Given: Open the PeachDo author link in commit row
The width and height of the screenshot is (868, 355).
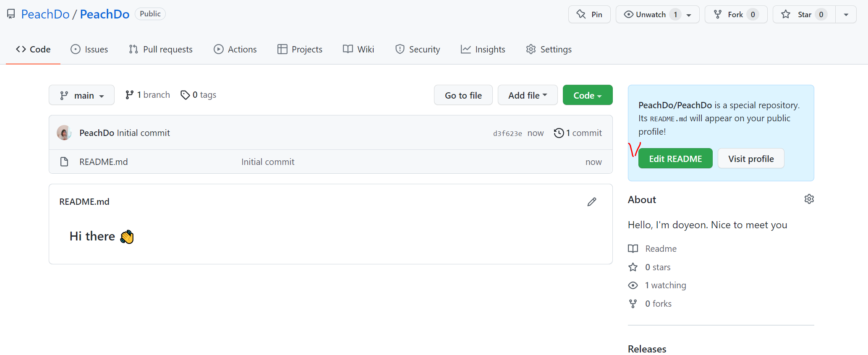Looking at the screenshot, I should click(x=97, y=133).
